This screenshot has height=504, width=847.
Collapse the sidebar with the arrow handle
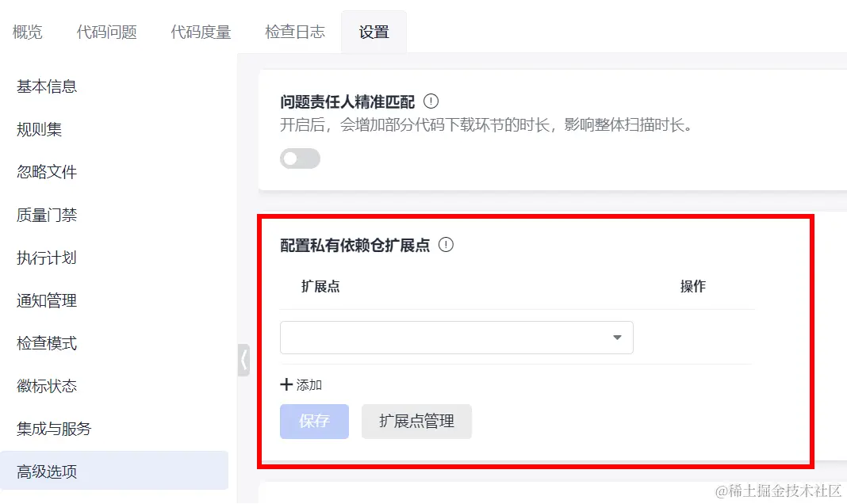point(243,360)
